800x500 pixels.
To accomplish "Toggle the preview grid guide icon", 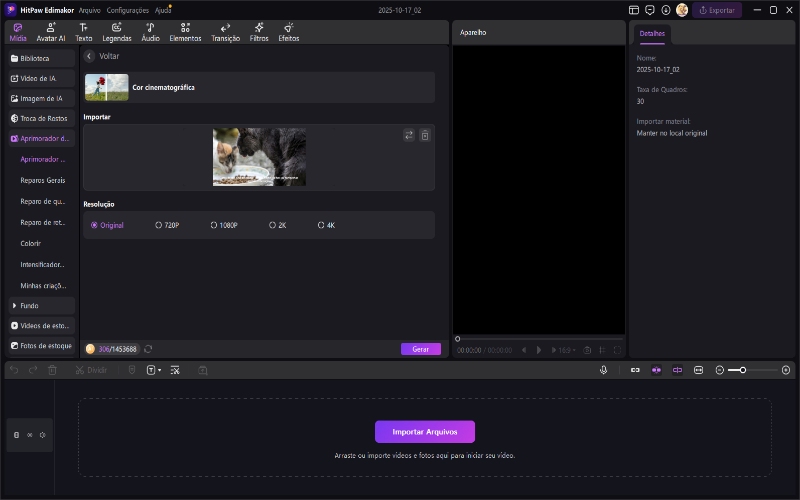I will tap(602, 350).
